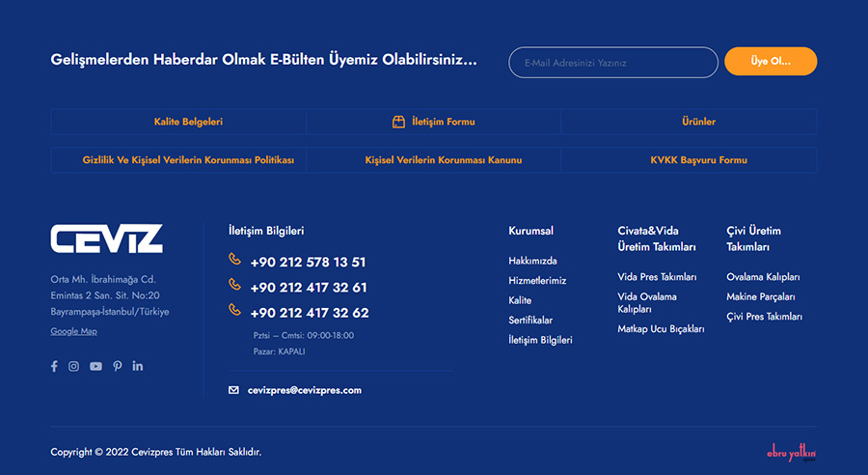The height and width of the screenshot is (475, 868).
Task: Click phone icon next to +90 212 578 13 51
Action: pos(234,259)
